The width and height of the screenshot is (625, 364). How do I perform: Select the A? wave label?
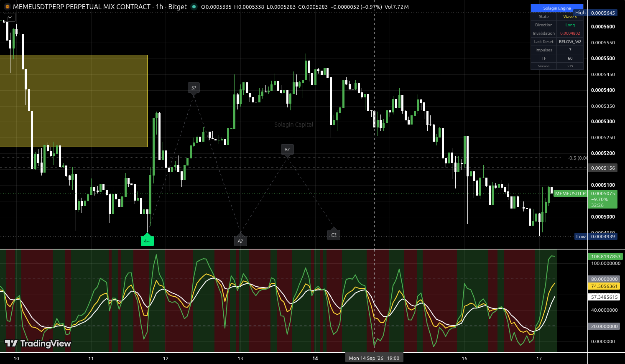[x=240, y=241]
